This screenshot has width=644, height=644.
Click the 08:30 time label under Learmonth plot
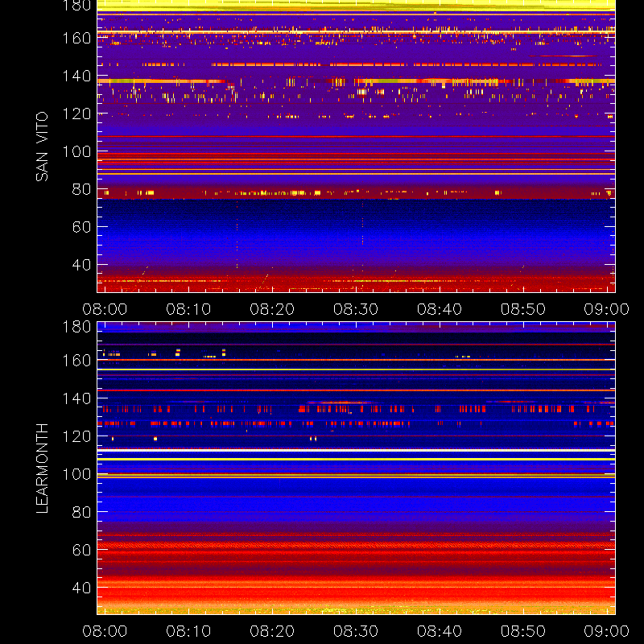(x=356, y=631)
